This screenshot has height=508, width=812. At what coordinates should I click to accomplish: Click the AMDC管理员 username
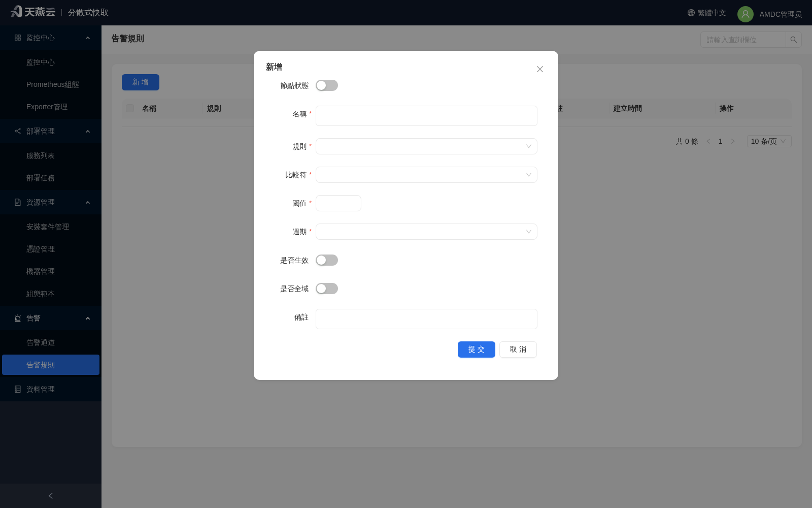[x=781, y=14]
